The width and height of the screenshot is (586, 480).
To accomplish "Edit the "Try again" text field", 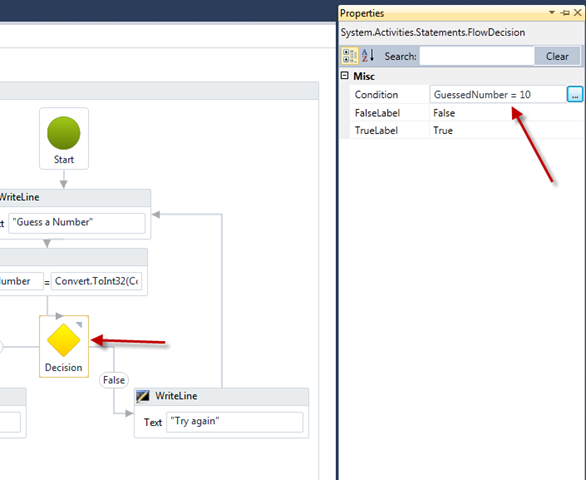I will pyautogui.click(x=235, y=422).
